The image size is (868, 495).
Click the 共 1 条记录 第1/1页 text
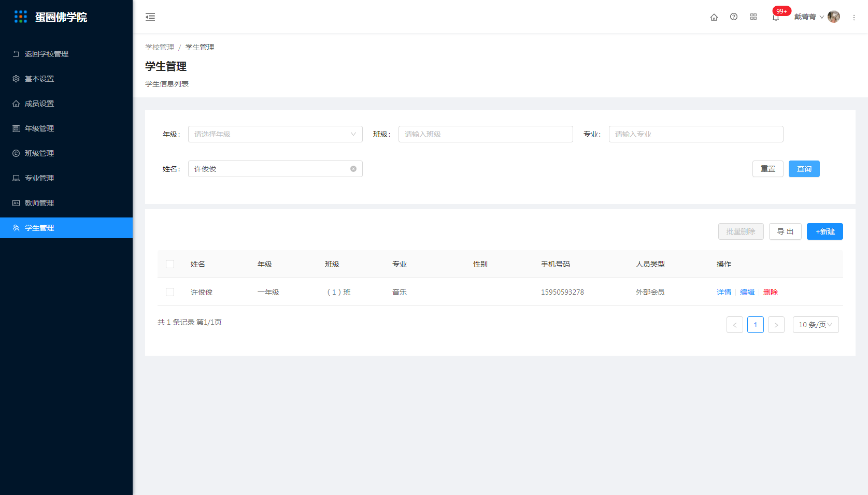click(x=190, y=322)
